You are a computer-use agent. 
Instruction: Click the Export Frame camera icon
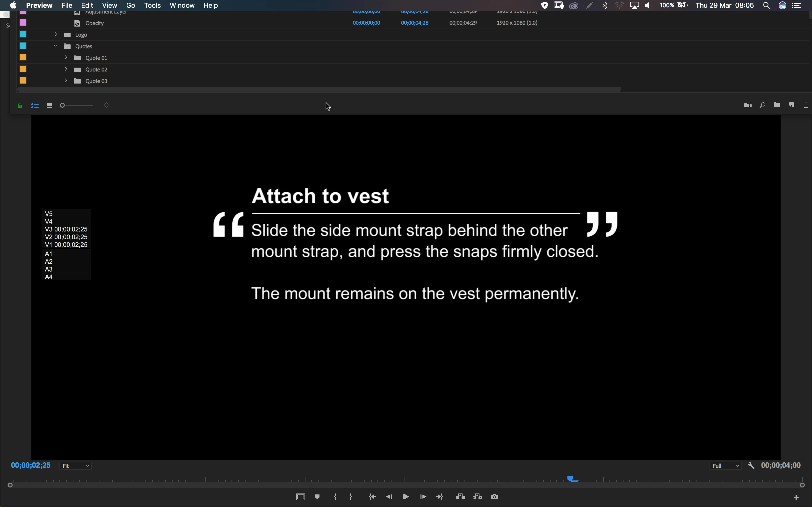point(494,497)
